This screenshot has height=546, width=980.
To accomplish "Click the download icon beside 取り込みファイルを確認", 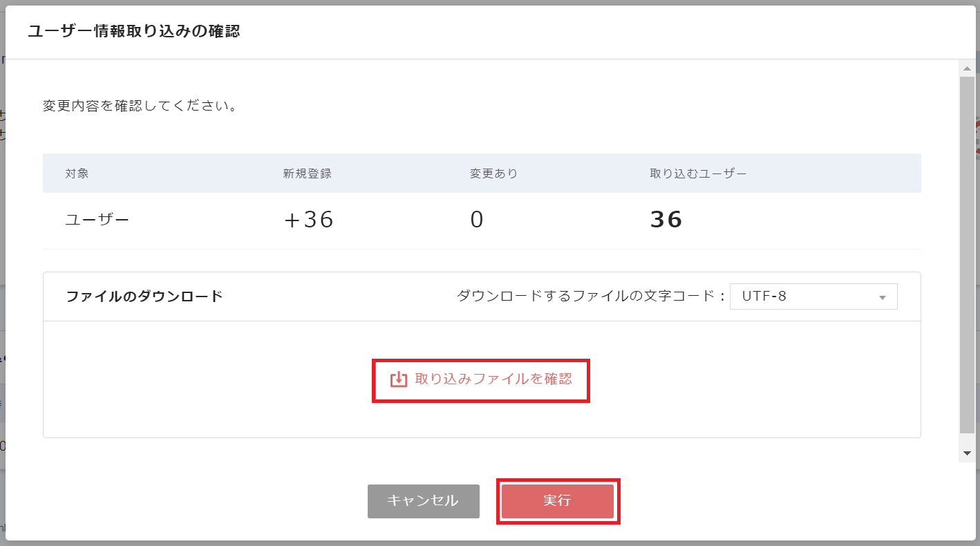I will click(397, 380).
